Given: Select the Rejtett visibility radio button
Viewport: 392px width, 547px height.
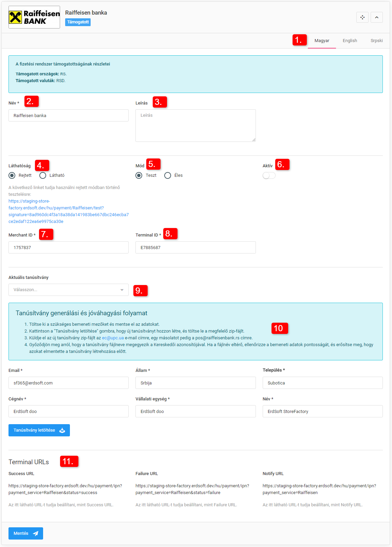Looking at the screenshot, I should click(x=12, y=175).
